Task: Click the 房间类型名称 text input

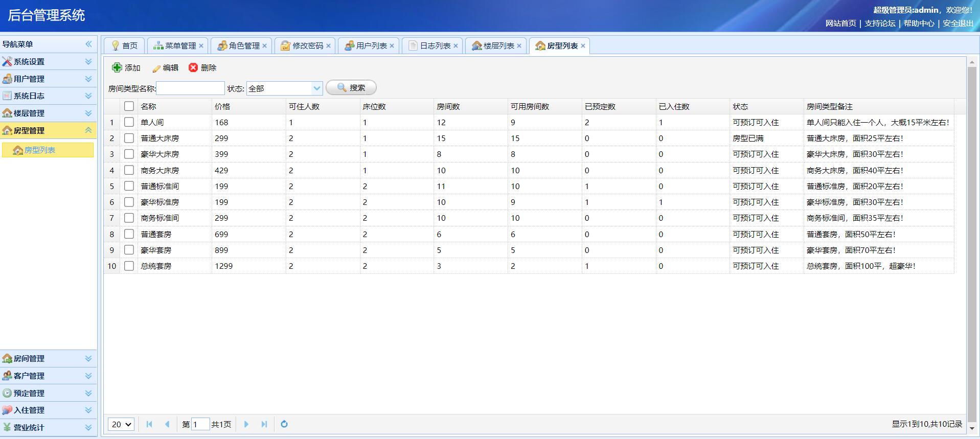Action: (x=190, y=88)
